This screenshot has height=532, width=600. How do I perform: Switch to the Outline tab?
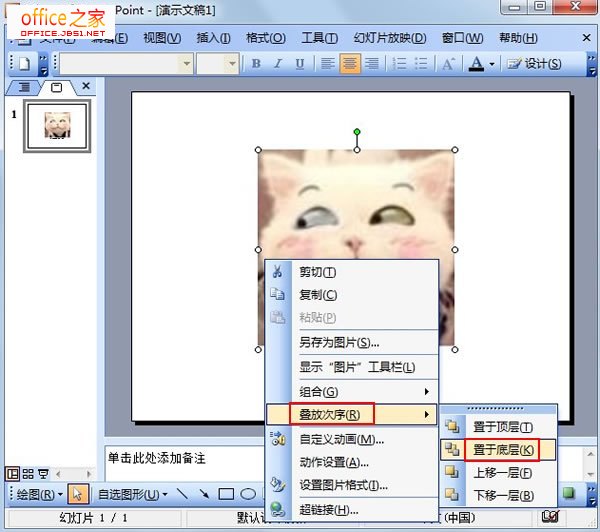[x=24, y=87]
